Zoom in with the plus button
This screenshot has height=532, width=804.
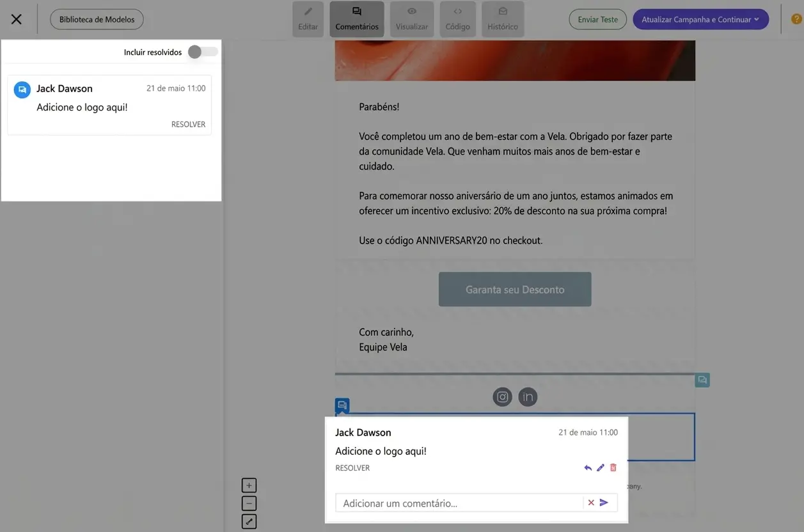tap(249, 485)
